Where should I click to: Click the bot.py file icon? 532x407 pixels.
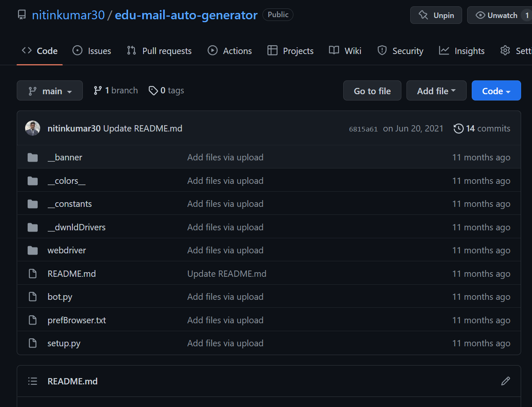coord(33,297)
